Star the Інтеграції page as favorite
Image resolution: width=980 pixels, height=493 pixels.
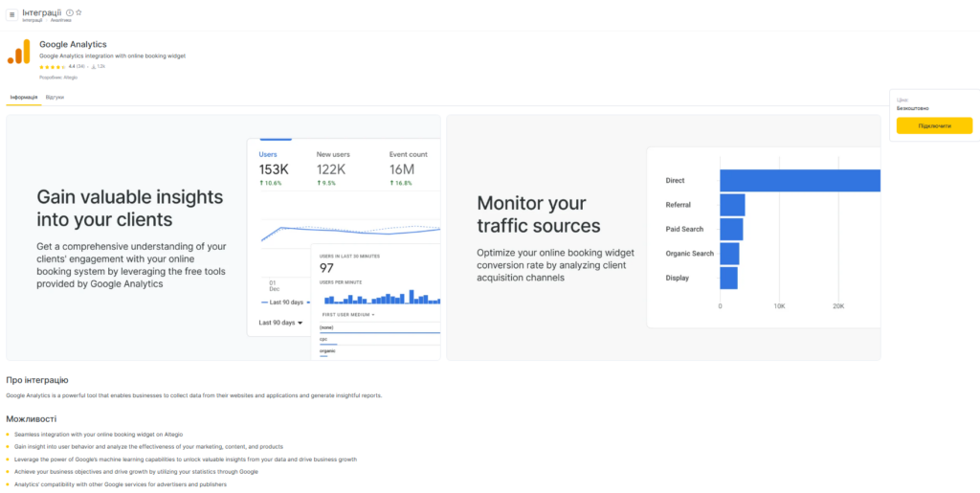pyautogui.click(x=78, y=12)
